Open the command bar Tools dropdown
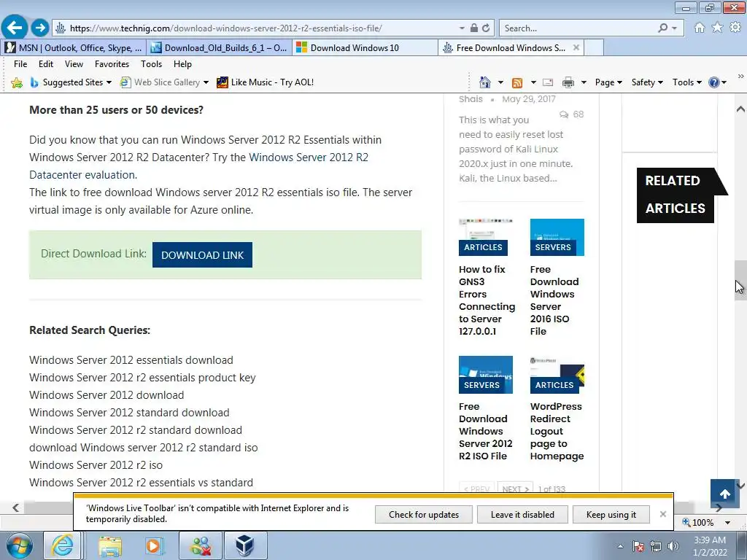 point(687,82)
